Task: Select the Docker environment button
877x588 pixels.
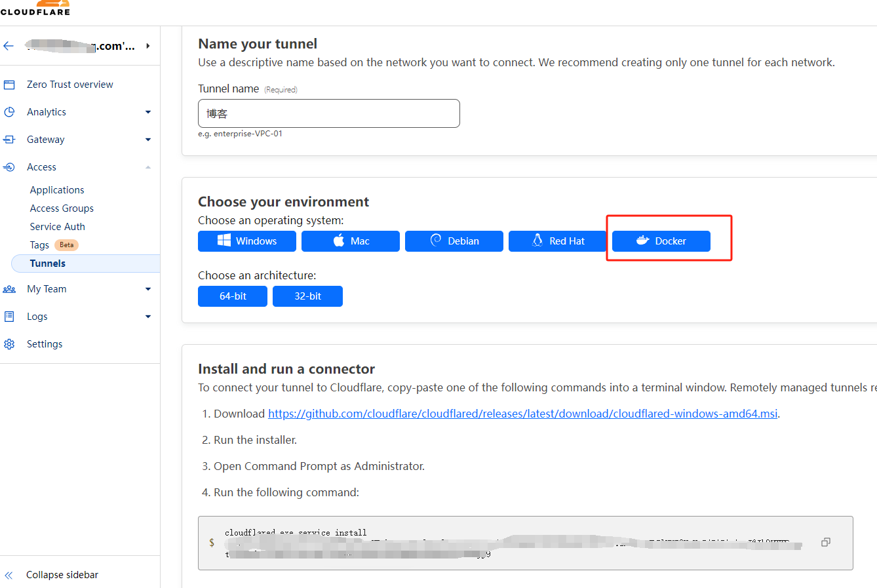Action: point(661,241)
